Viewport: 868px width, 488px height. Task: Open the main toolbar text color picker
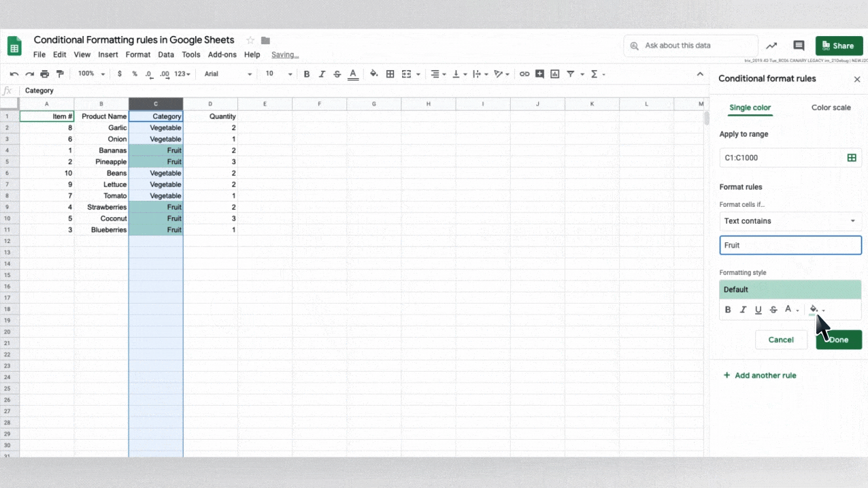tap(352, 74)
